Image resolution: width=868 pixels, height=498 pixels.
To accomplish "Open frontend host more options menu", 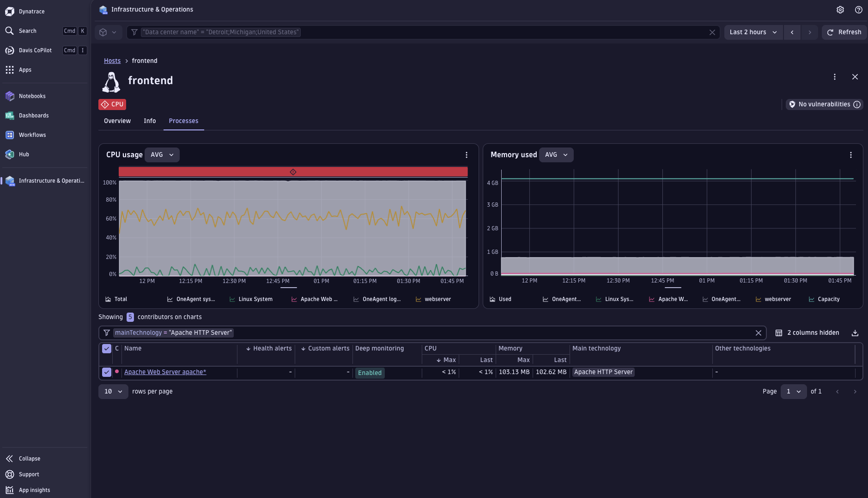I will coord(835,77).
